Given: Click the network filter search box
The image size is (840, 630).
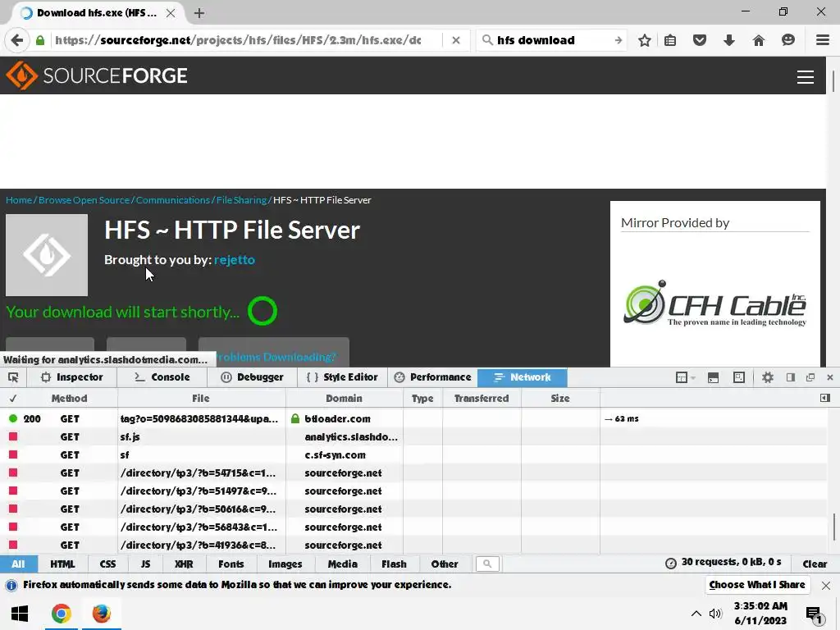Looking at the screenshot, I should click(x=487, y=564).
